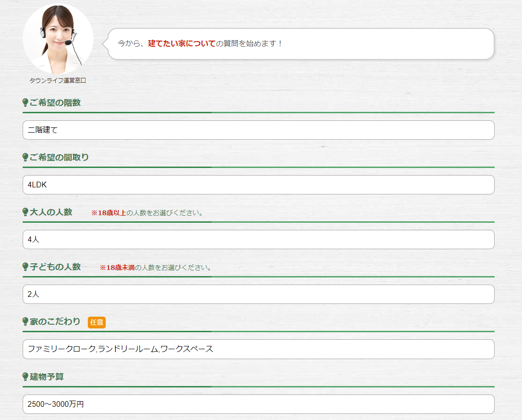Click the bulb icon beside ご希望の階数
The image size is (522, 420).
(25, 102)
